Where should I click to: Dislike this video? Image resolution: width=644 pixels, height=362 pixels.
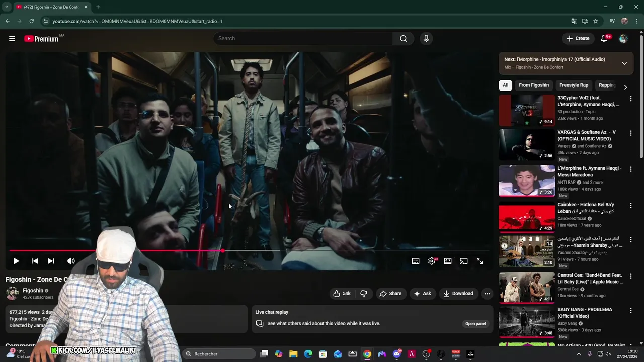click(x=364, y=294)
